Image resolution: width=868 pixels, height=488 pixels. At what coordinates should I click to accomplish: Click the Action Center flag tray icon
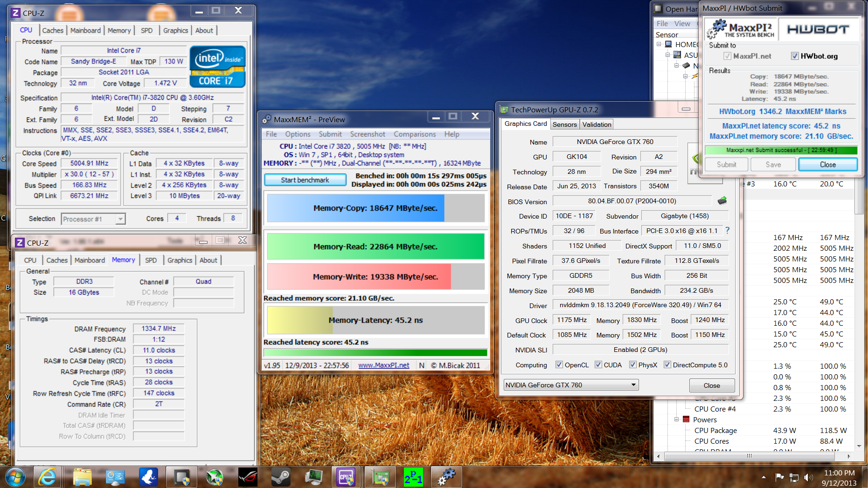tap(779, 477)
